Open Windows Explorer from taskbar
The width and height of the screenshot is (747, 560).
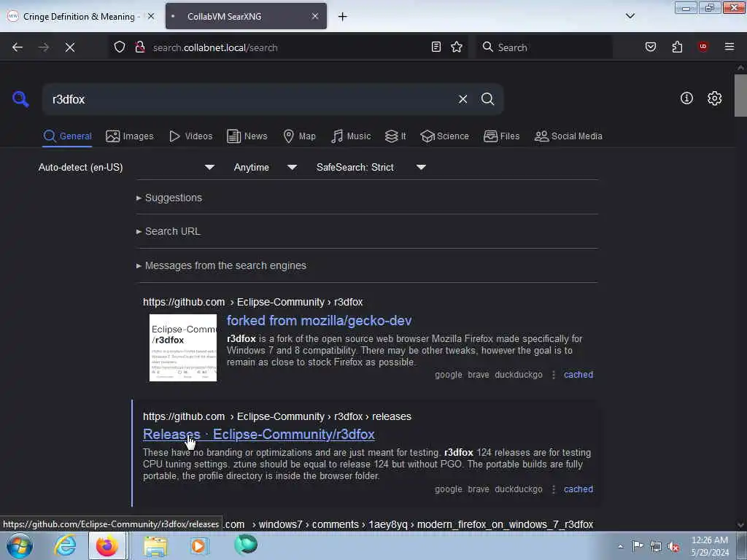click(x=155, y=545)
